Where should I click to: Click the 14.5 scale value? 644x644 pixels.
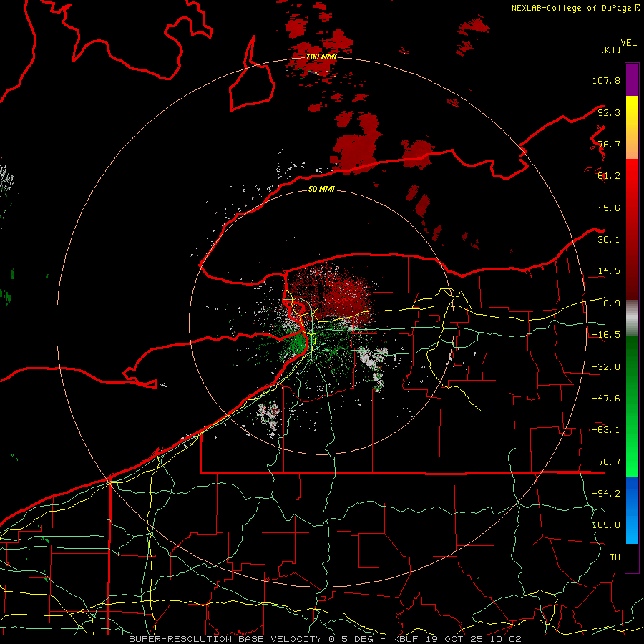[x=609, y=271]
